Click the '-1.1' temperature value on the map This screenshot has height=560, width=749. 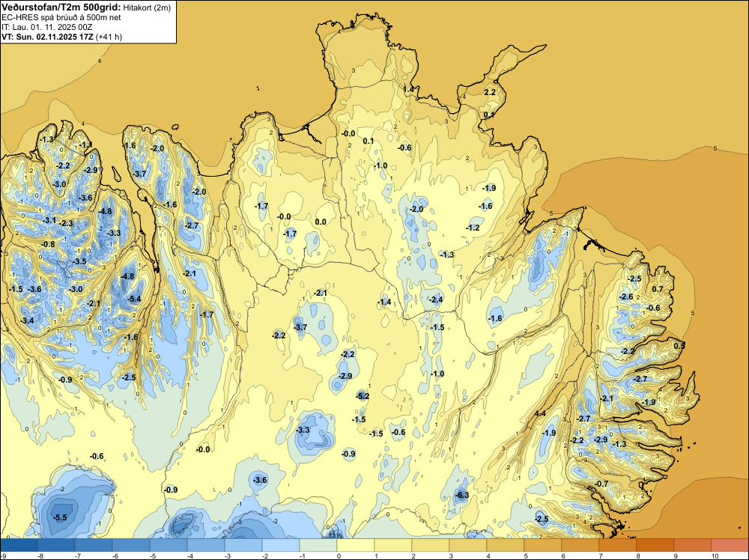[x=86, y=144]
